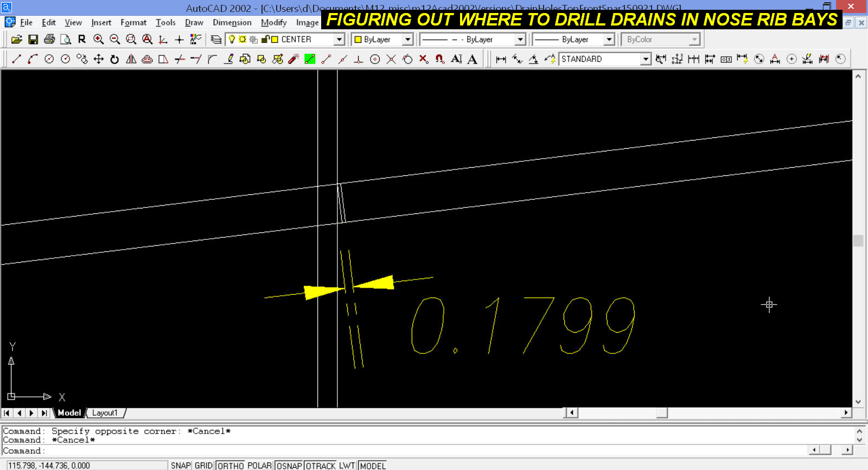Open the Print/Plot tool
This screenshot has width=868, height=470.
49,40
